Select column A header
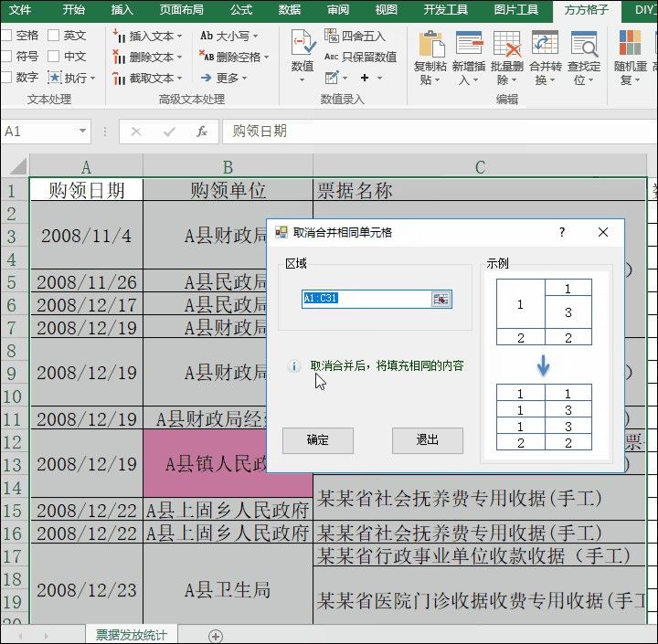Screen dimensions: 658x644 (x=86, y=167)
